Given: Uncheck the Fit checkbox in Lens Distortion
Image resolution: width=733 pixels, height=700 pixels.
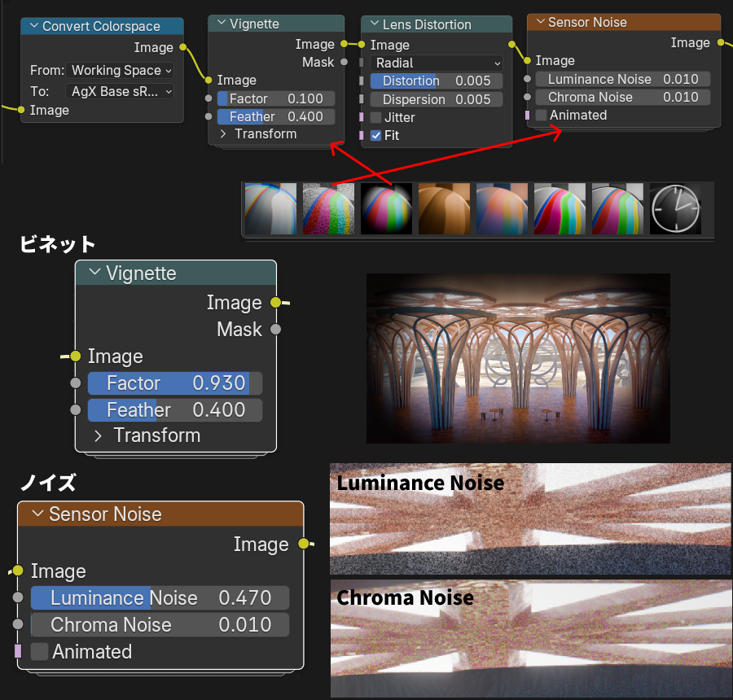Looking at the screenshot, I should pos(375,136).
